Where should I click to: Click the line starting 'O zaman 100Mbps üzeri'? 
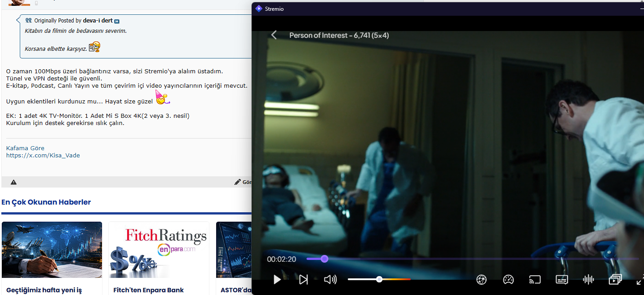pyautogui.click(x=115, y=71)
